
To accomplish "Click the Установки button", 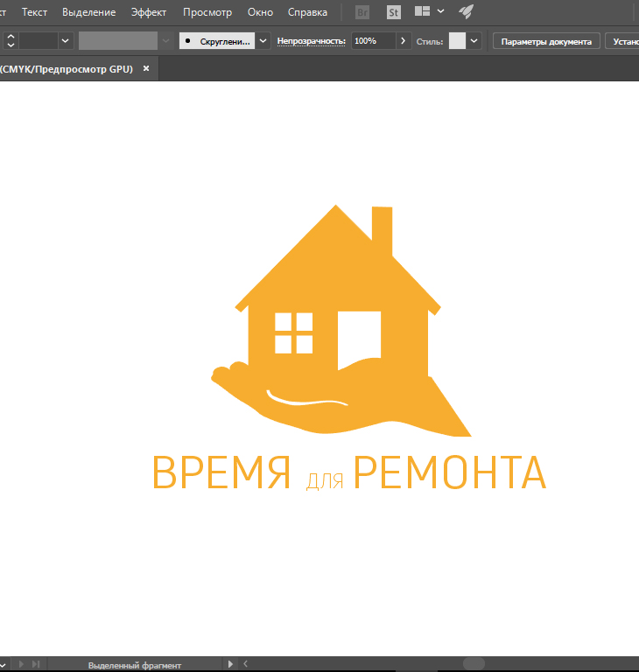I will [x=624, y=42].
